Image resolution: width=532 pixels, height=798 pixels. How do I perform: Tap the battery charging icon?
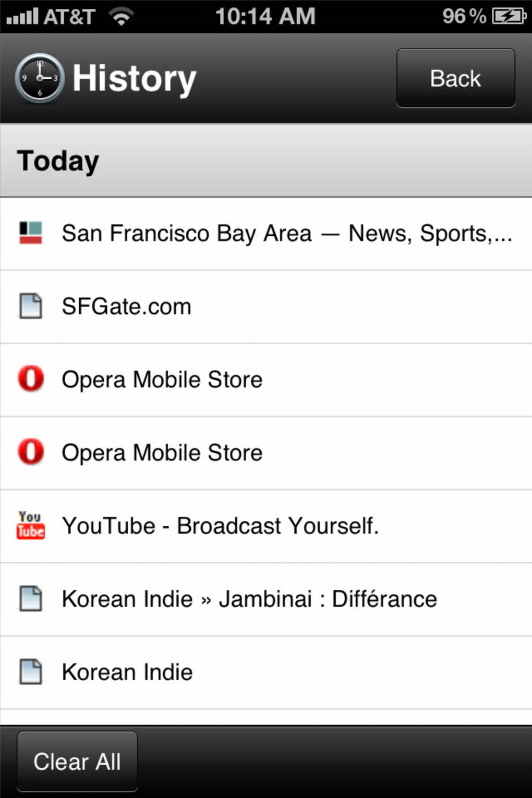509,16
